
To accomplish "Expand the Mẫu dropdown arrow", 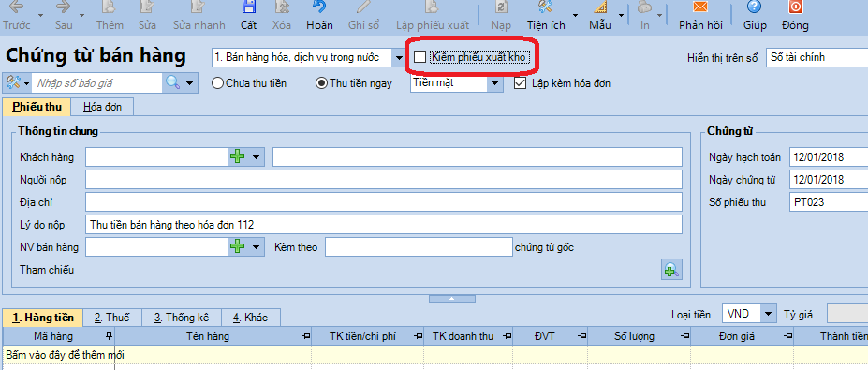I will [x=622, y=16].
